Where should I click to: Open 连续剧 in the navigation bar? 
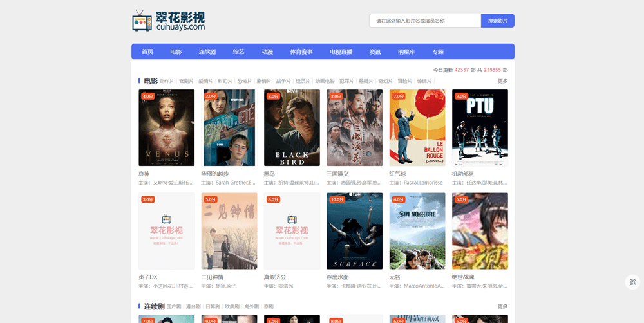tap(207, 51)
